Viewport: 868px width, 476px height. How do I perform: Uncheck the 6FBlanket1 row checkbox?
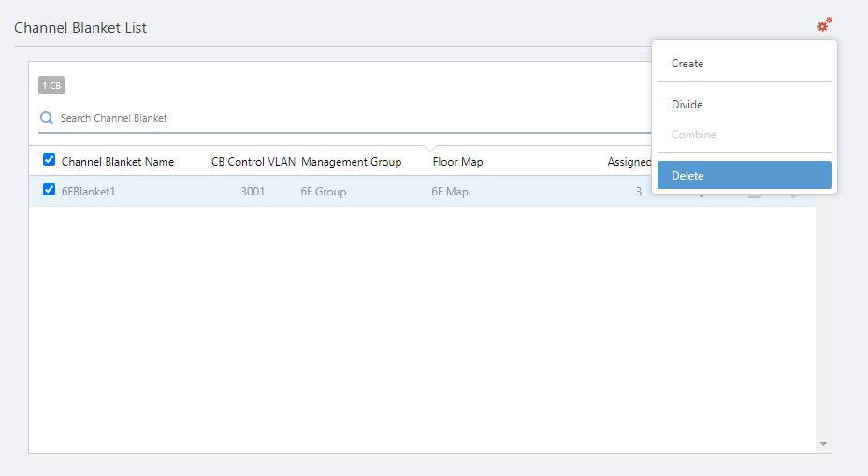pos(50,190)
